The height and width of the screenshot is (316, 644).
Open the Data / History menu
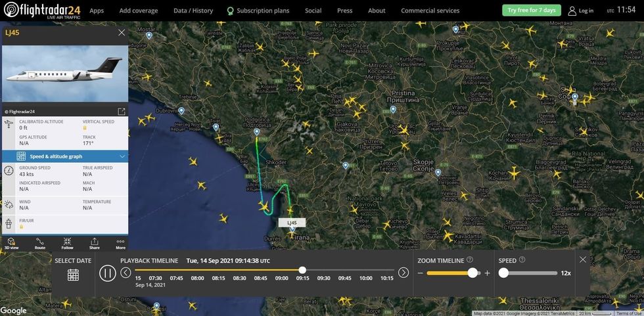pos(193,11)
